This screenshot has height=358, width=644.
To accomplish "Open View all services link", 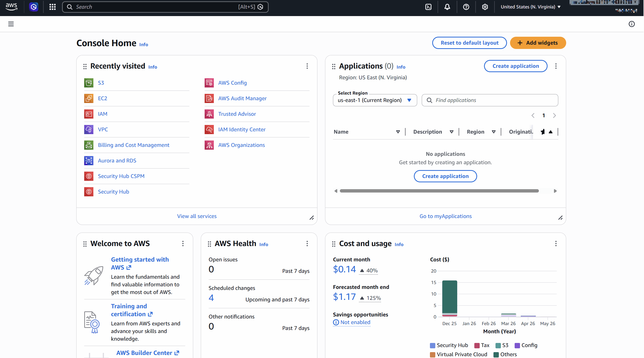I will pos(197,216).
